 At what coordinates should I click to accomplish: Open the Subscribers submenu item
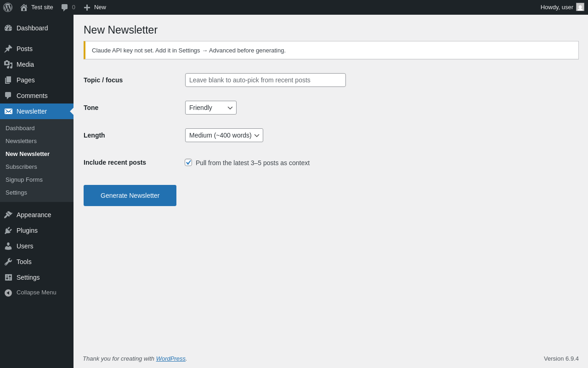21,167
